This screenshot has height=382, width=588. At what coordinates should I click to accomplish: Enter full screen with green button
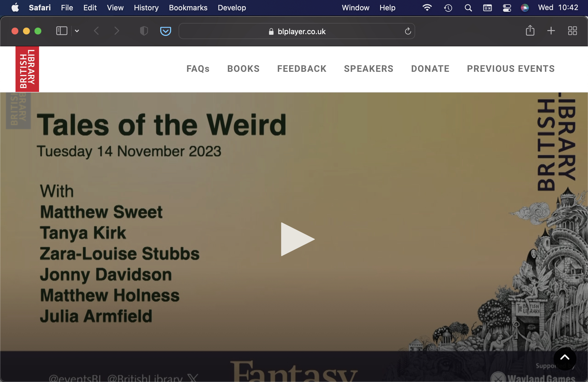pos(38,31)
